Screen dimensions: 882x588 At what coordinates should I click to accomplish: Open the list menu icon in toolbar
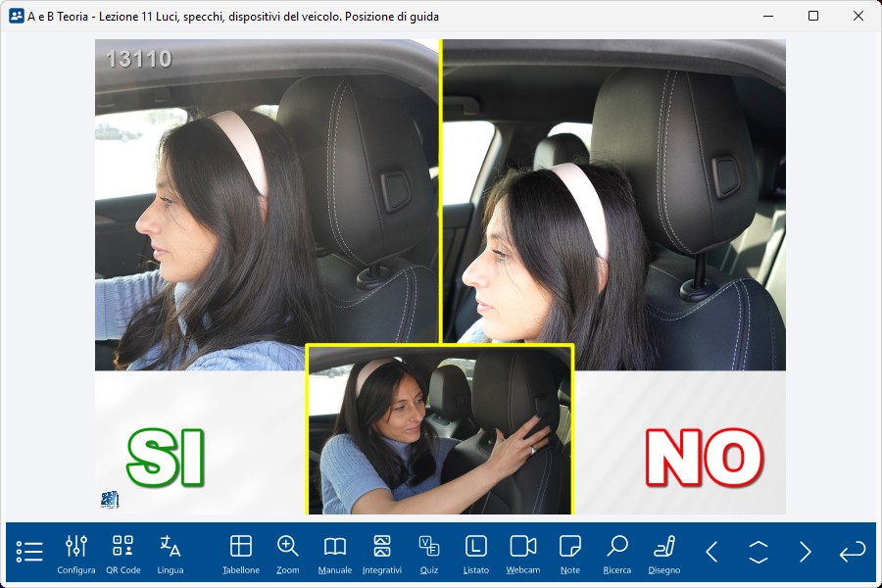pos(29,552)
